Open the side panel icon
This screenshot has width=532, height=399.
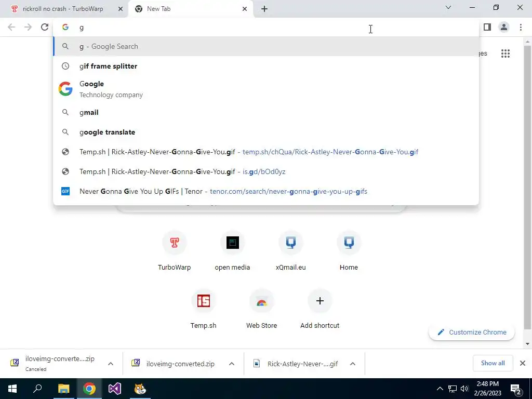(x=487, y=27)
